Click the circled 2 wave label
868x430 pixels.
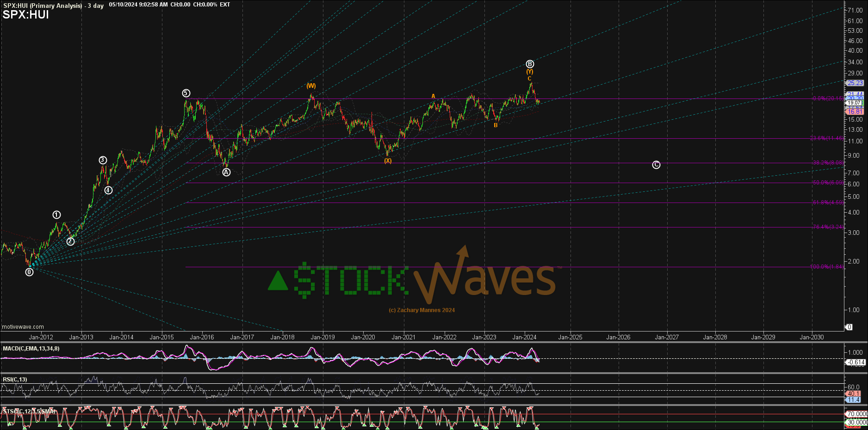click(70, 241)
